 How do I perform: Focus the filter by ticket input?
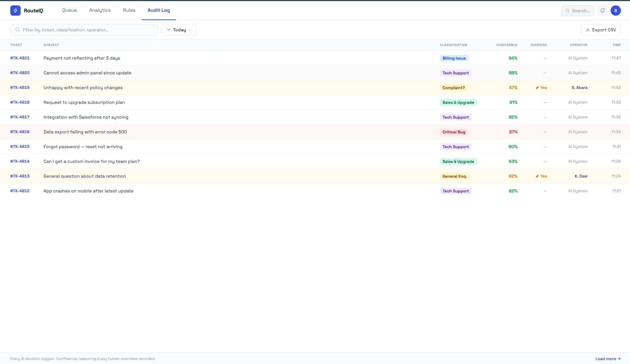tap(84, 30)
